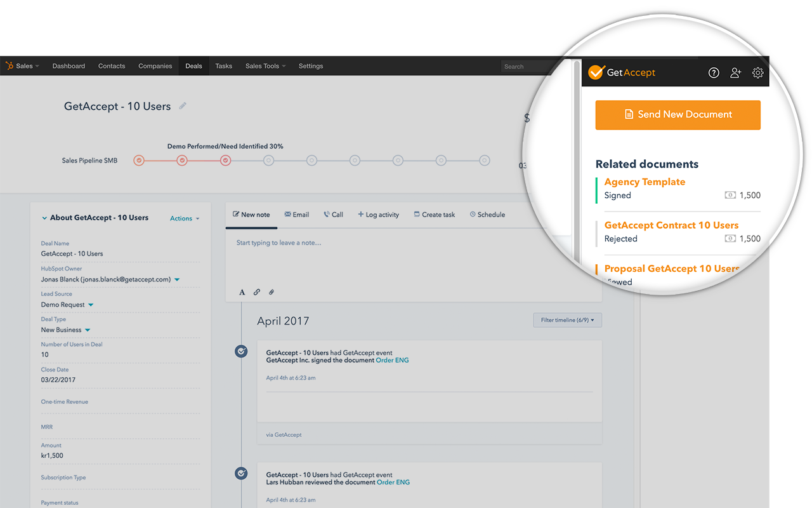Click the note text area

tap(413, 258)
